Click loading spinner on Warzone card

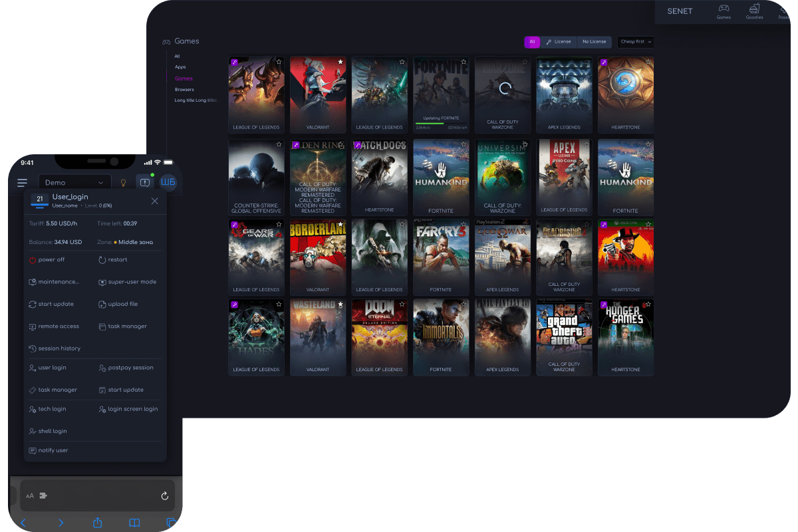coord(504,88)
